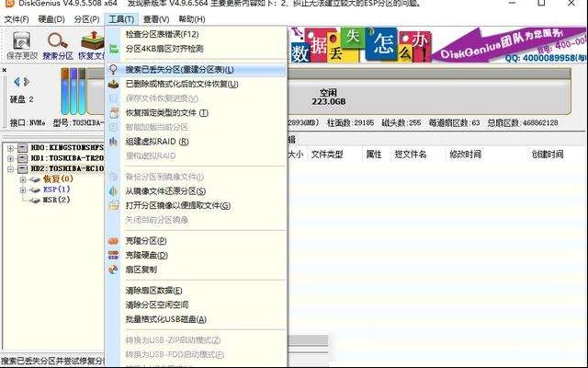The height and width of the screenshot is (368, 588).
Task: Sort by the 创建时间 column header
Action: pyautogui.click(x=548, y=155)
